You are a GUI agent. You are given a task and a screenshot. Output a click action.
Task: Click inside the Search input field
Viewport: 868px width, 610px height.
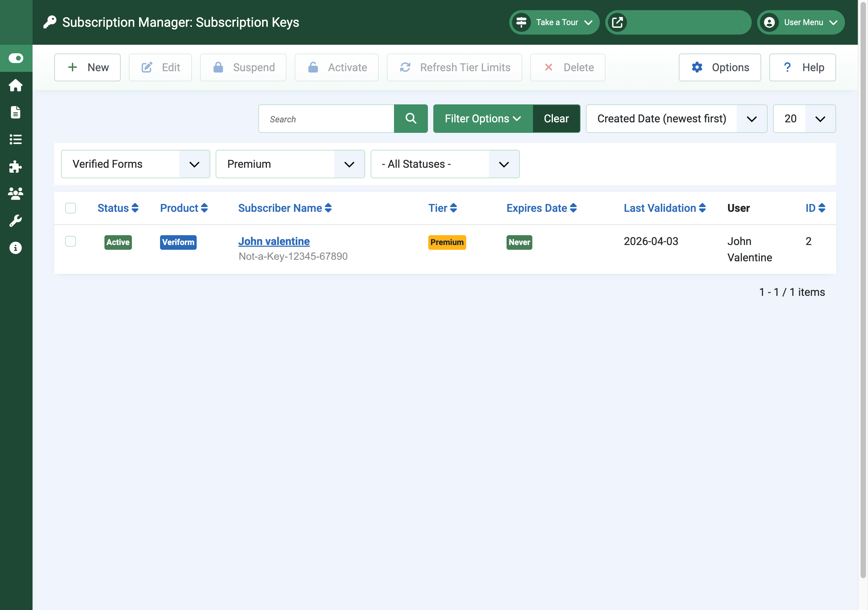pos(326,119)
